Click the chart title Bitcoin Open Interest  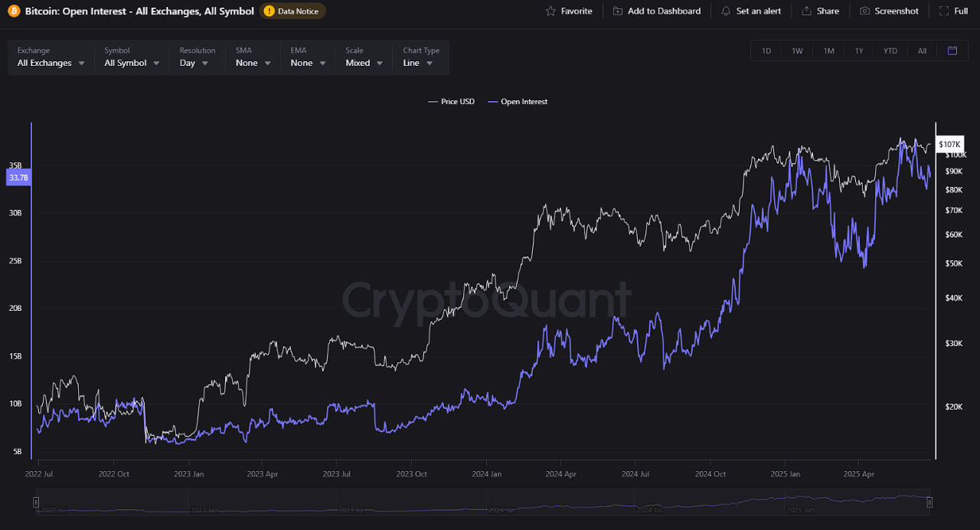(139, 11)
